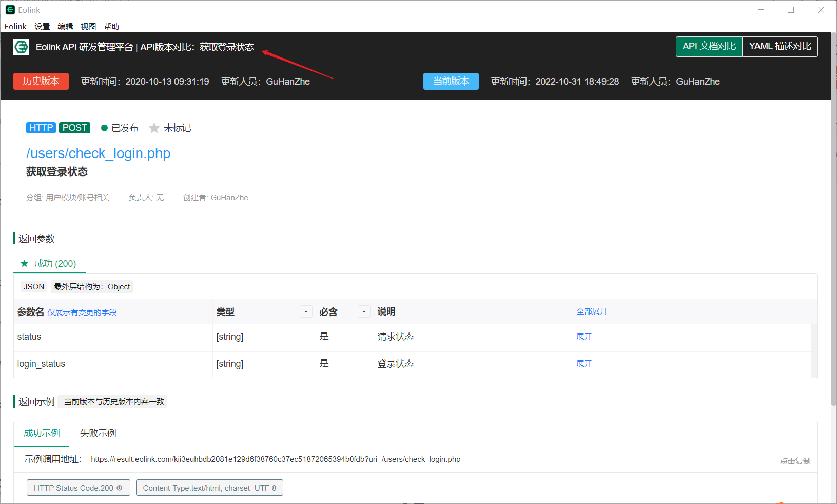Click the HTTP Status Code:200 badge
Image resolution: width=837 pixels, height=504 pixels.
tap(78, 488)
